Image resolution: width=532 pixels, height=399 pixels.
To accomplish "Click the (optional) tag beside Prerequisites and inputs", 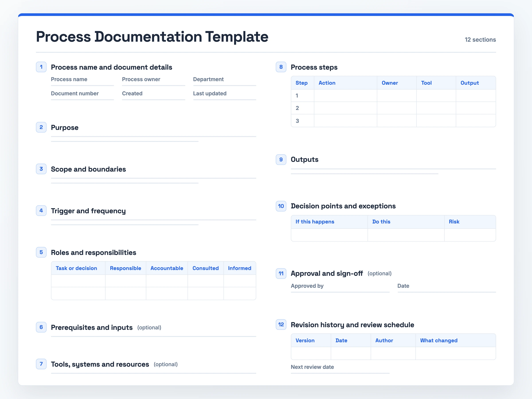I will [x=149, y=328].
